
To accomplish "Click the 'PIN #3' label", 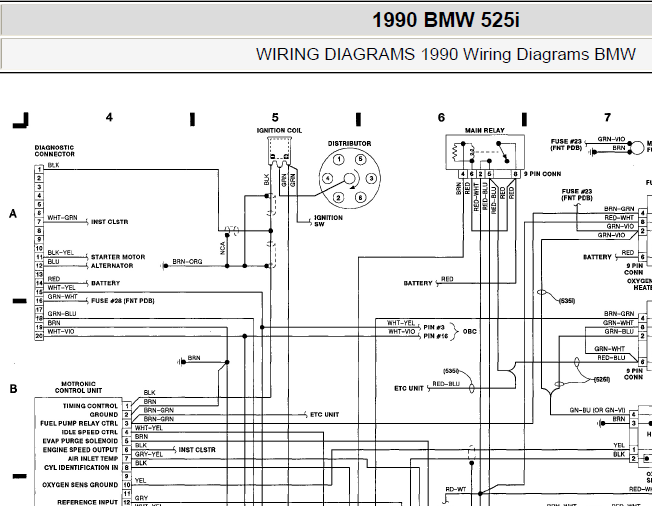I will click(434, 327).
